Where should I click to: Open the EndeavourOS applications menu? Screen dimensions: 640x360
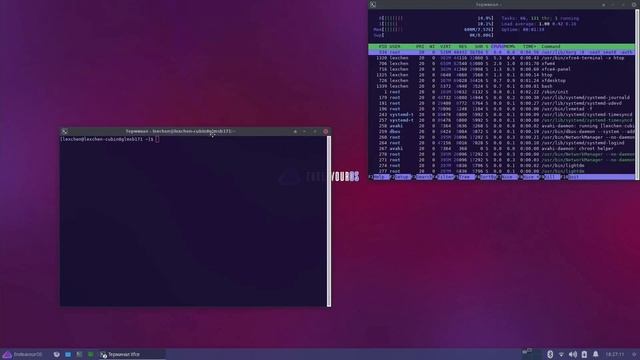point(22,354)
